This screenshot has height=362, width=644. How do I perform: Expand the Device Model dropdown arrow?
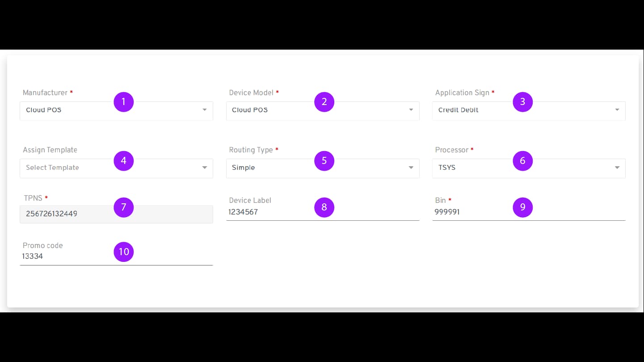(411, 110)
